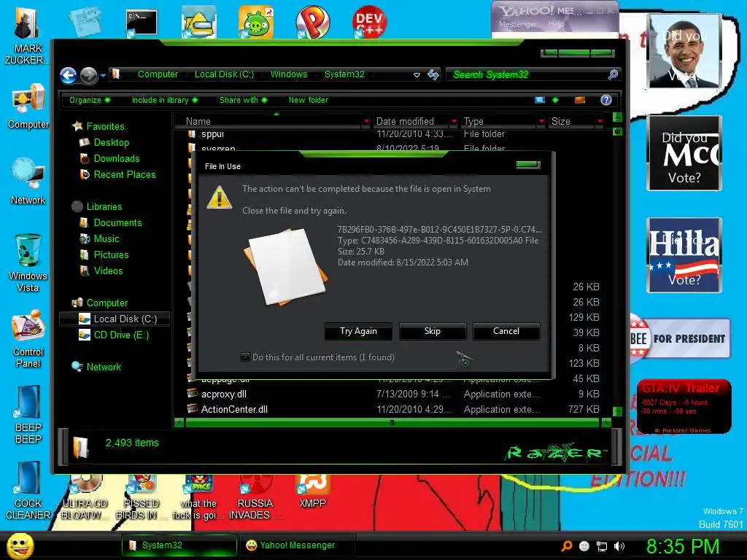Open the address bar history dropdown

(417, 75)
